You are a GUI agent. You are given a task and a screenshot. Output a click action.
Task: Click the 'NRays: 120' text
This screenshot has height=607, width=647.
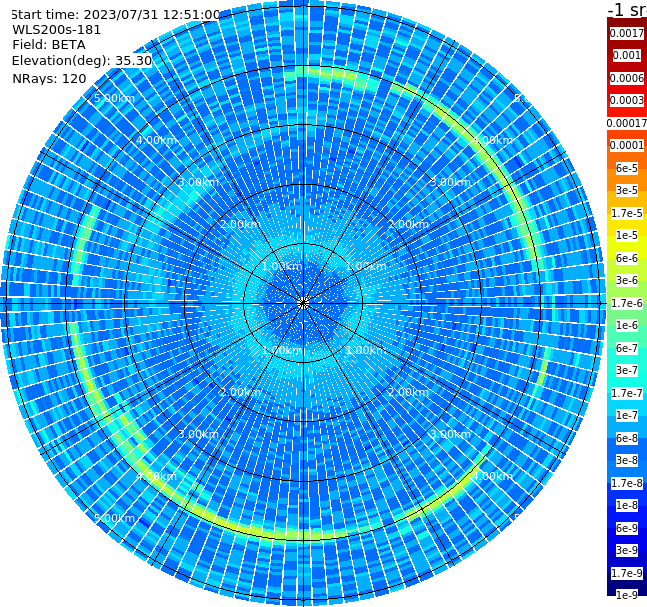point(49,78)
